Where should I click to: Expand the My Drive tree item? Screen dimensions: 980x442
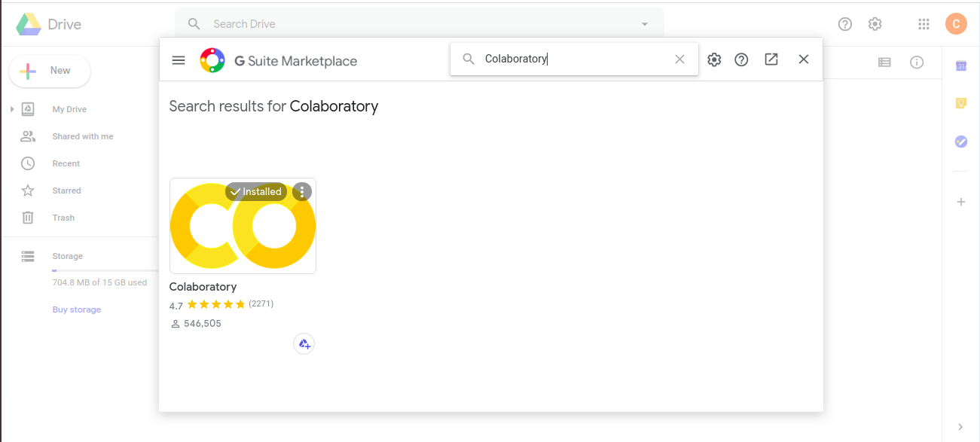pyautogui.click(x=11, y=108)
